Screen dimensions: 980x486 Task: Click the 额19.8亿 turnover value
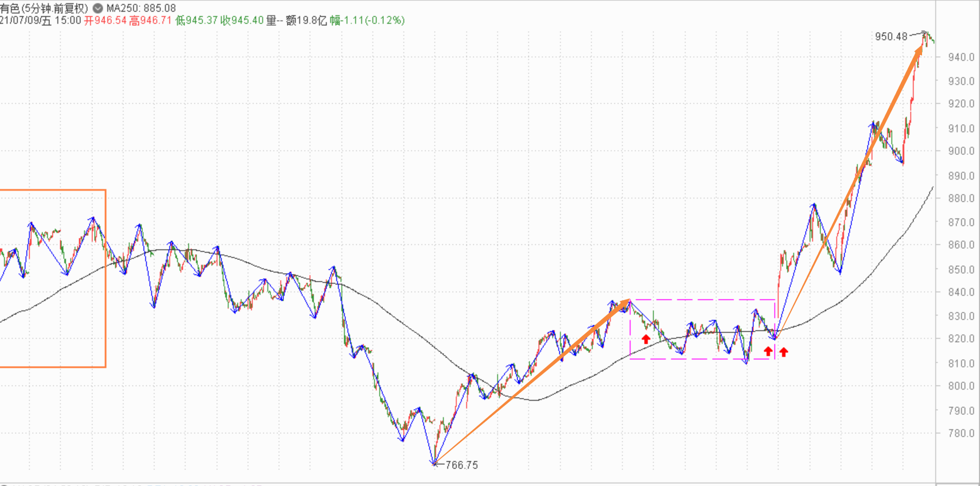tap(306, 21)
